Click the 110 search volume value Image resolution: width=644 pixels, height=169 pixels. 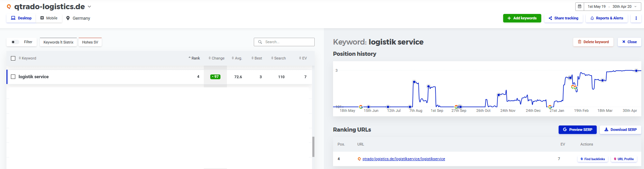pos(281,77)
